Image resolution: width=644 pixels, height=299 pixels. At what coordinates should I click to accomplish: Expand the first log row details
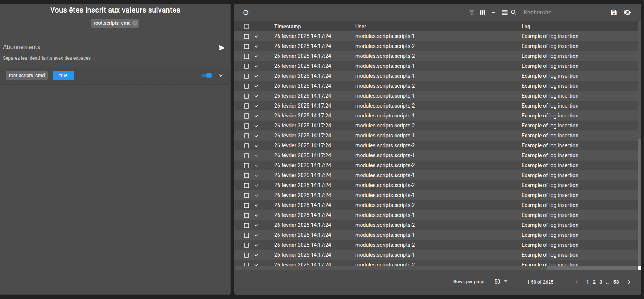tap(256, 36)
